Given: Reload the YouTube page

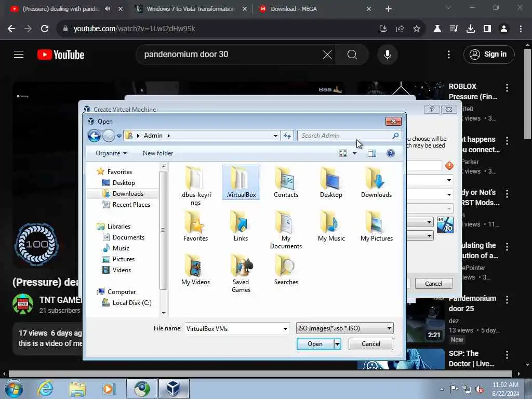Looking at the screenshot, I should click(x=45, y=29).
